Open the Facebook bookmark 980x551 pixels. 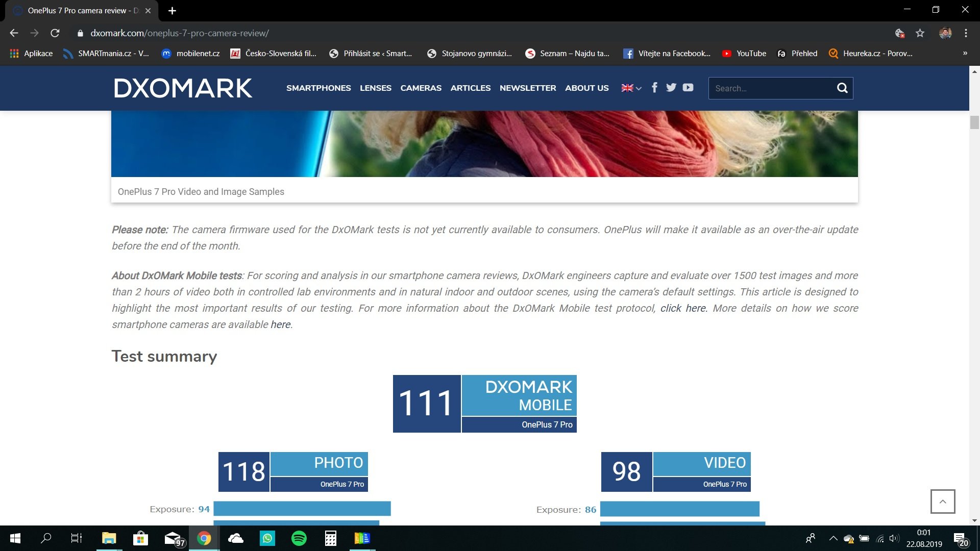(x=667, y=54)
